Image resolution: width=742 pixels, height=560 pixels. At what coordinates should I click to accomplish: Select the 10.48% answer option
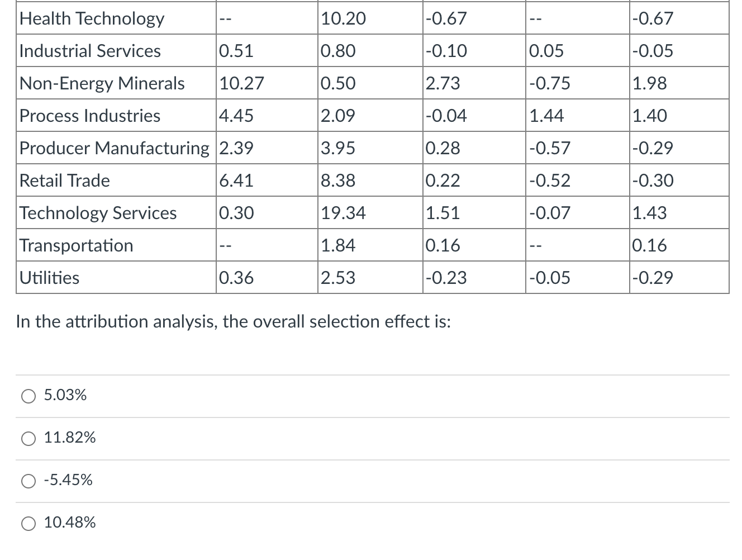(28, 524)
